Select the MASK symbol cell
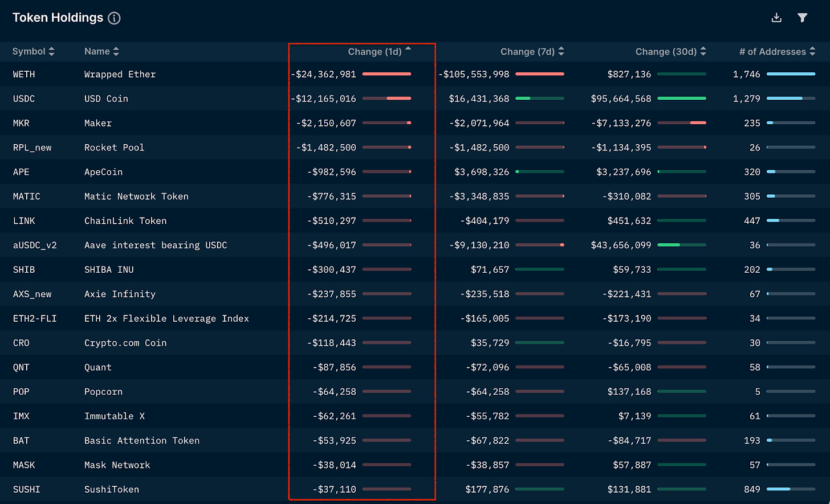Image resolution: width=830 pixels, height=504 pixels. pyautogui.click(x=24, y=465)
